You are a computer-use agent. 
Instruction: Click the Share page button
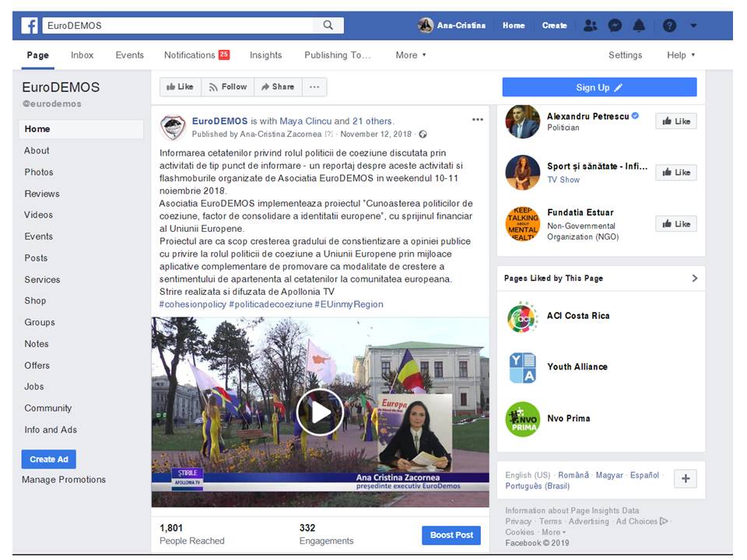coord(278,87)
